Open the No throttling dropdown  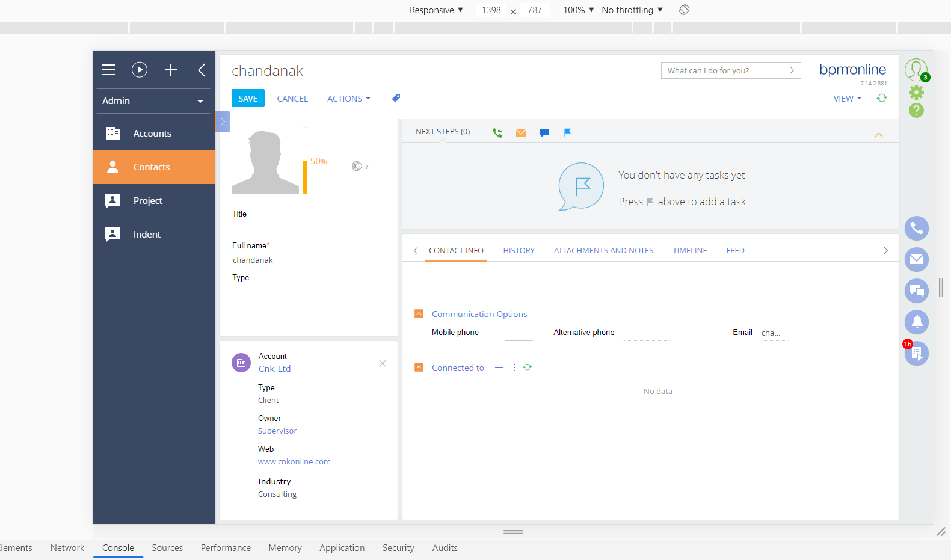click(x=632, y=10)
